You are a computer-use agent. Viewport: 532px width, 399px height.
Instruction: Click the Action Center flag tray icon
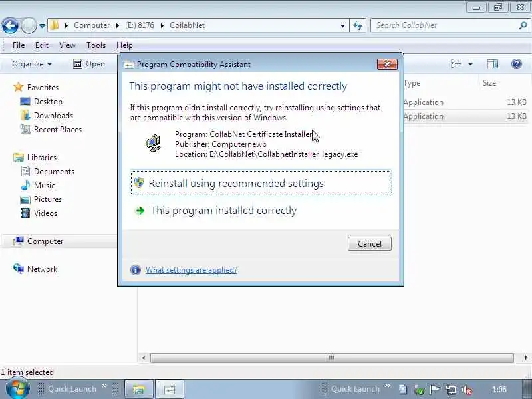pyautogui.click(x=435, y=390)
